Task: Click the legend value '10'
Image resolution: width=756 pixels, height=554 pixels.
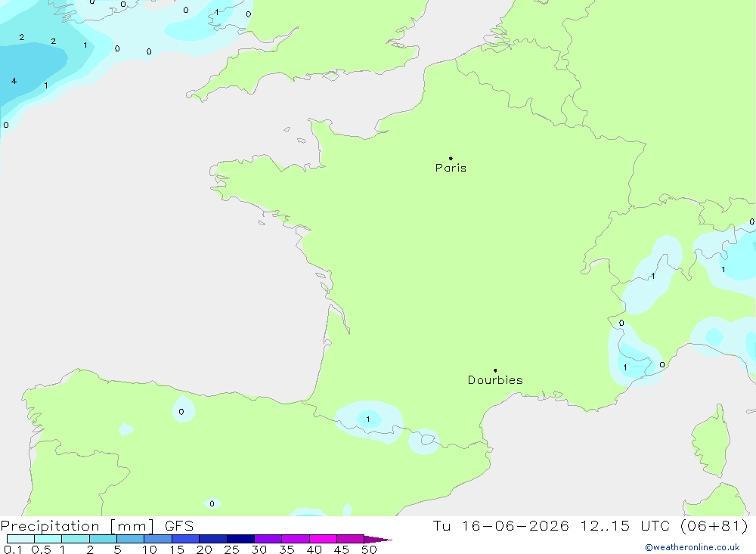Action: coord(150,549)
